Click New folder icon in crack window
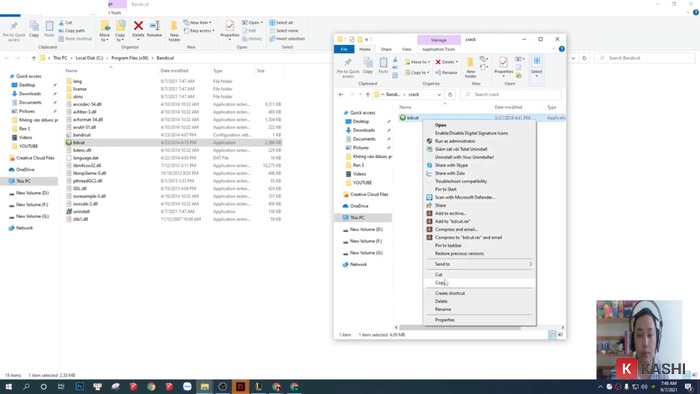Screen dimensions: 700x394 [471, 67]
